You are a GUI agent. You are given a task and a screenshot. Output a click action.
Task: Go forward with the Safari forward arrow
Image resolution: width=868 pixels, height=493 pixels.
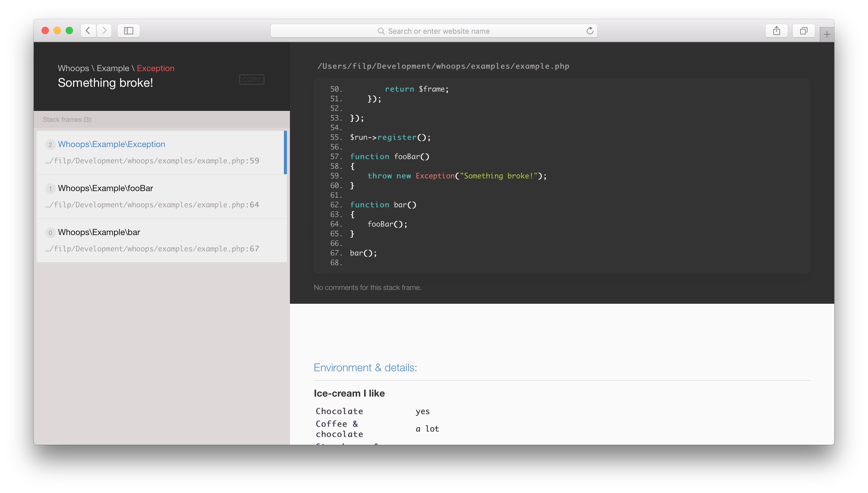coord(104,31)
